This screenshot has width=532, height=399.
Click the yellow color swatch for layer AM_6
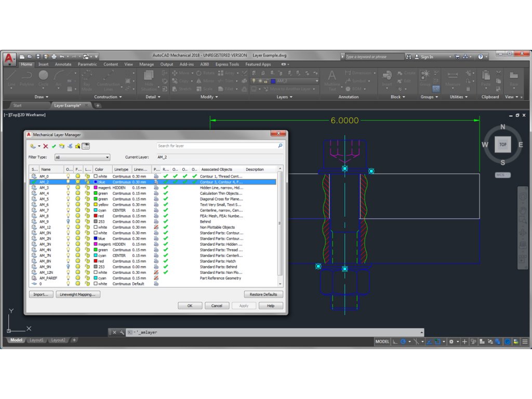(96, 205)
